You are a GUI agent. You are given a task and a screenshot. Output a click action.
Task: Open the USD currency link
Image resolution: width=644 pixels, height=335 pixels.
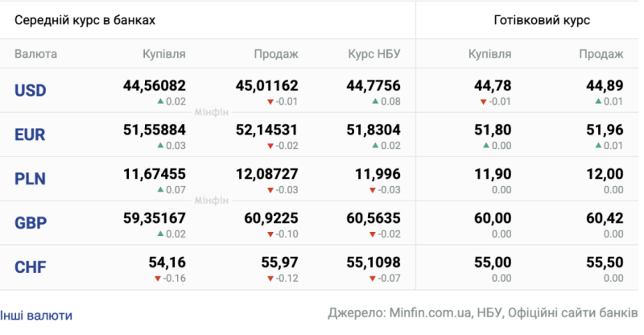coord(31,90)
